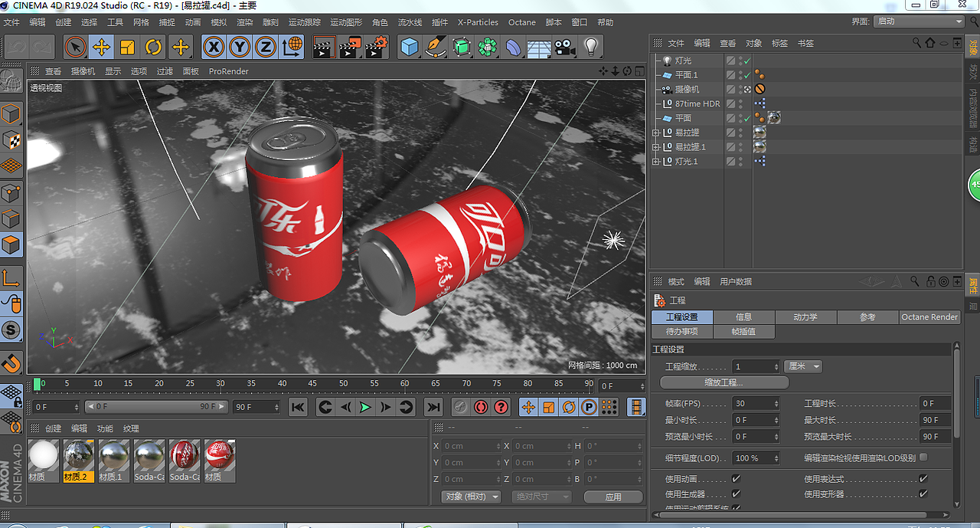Open the 绝对尺寸 size mode dropdown
The image size is (980, 528).
541,497
